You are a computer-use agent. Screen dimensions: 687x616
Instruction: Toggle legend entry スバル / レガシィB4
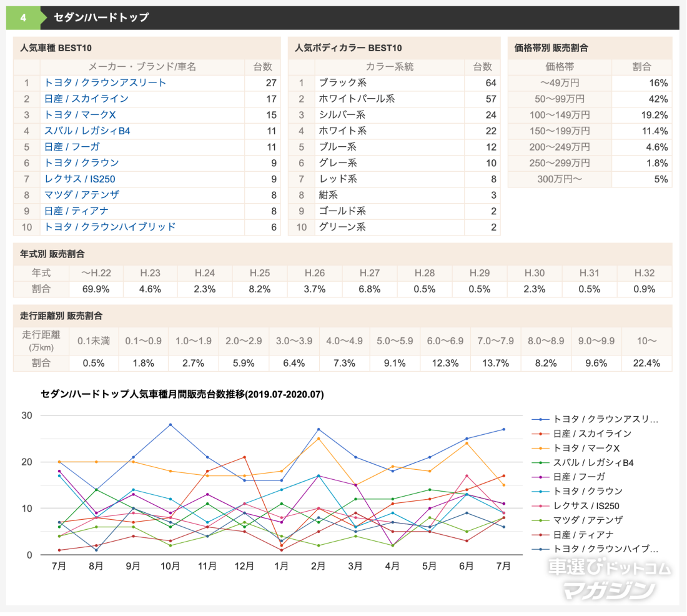point(583,462)
